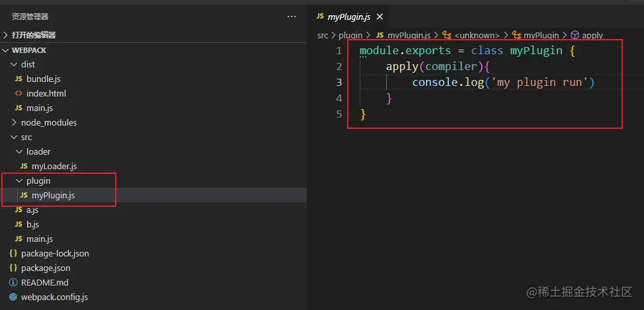The image size is (644, 310).
Task: Click the JS icon in the editor tab
Action: point(321,17)
